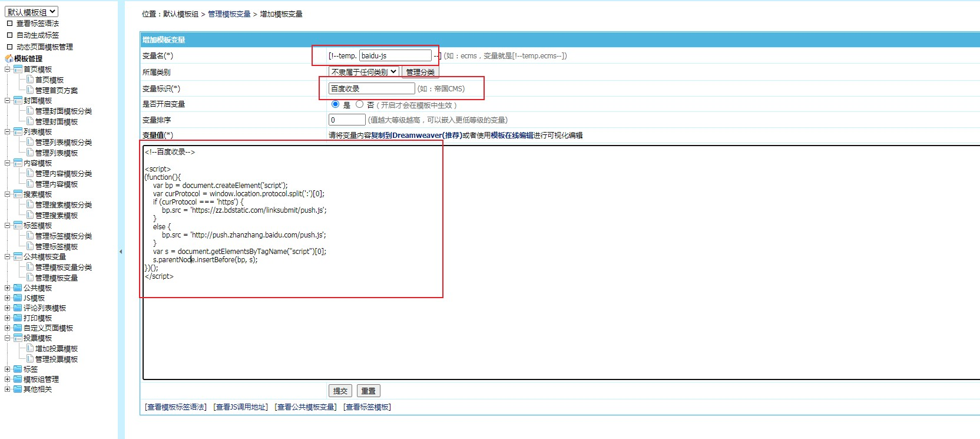Collapse the 公共模板变量 tree node

click(8, 256)
